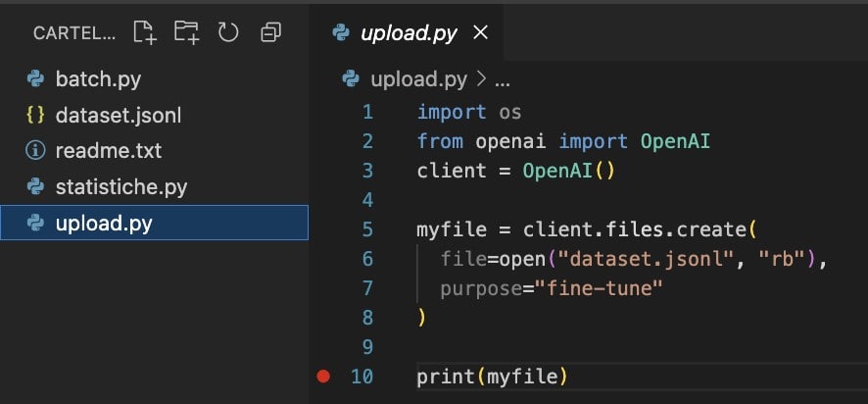
Task: Click the upload.py breadcrumb path item
Action: tap(419, 78)
